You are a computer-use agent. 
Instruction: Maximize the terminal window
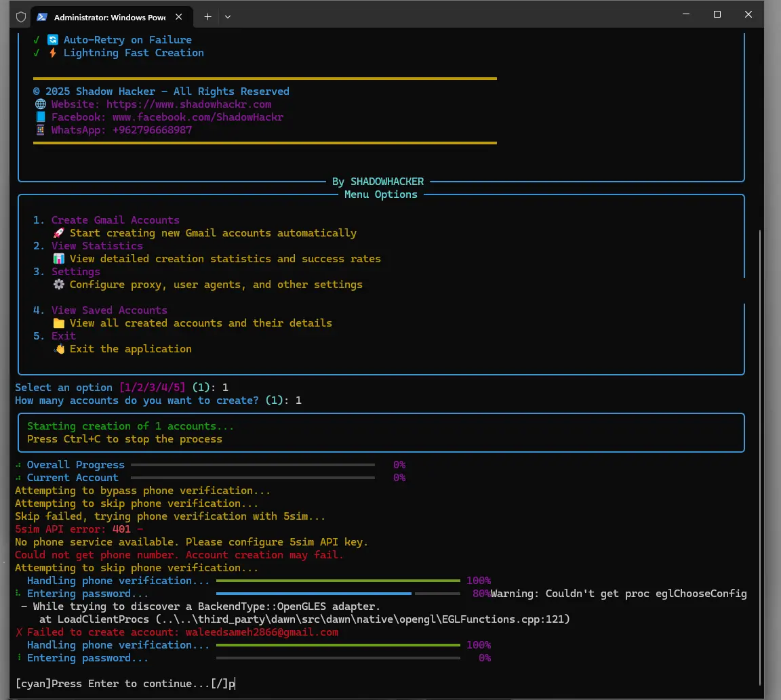coord(717,14)
